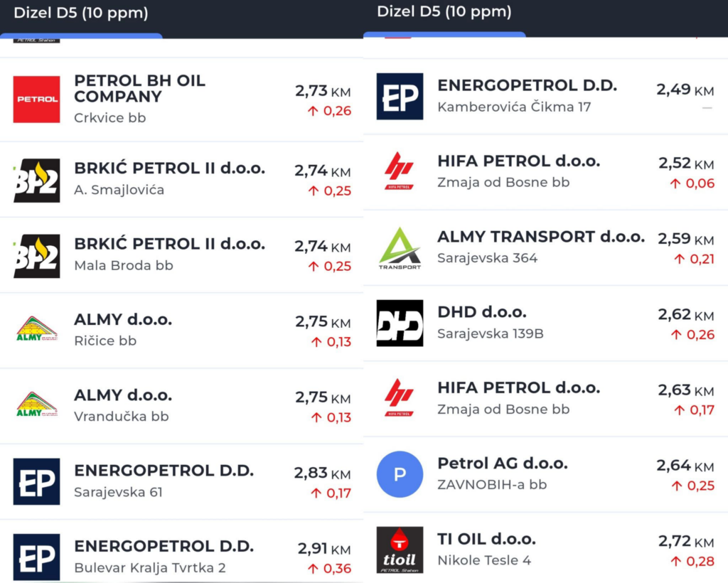Viewport: 728px width, 583px height.
Task: Click the blue circular P icon
Action: coord(400,474)
